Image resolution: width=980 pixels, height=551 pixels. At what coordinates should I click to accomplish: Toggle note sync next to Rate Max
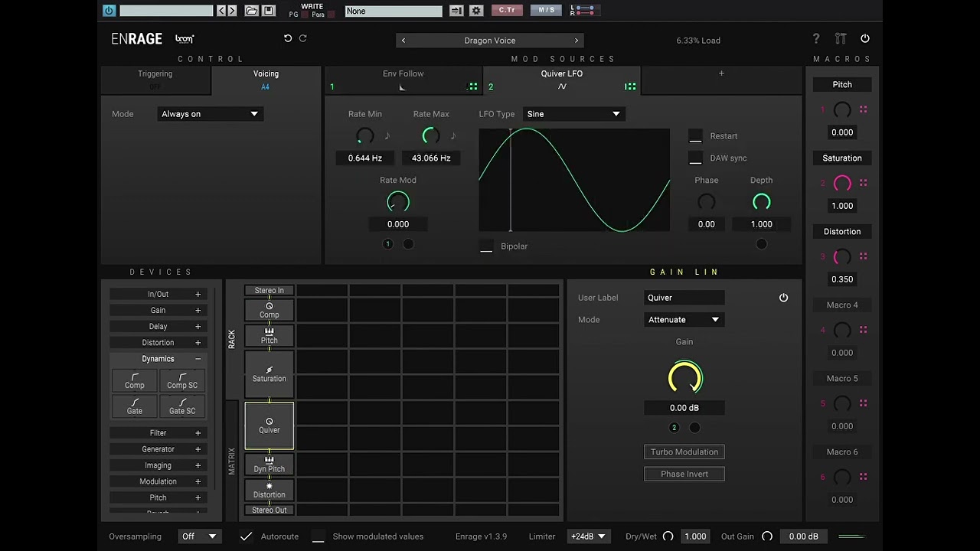point(453,135)
